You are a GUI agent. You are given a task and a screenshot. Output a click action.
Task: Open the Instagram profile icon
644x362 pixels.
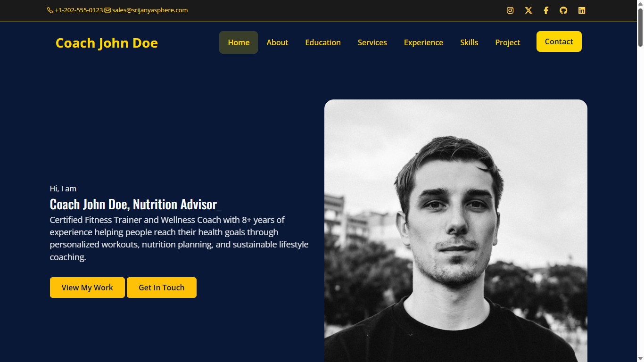coord(510,10)
